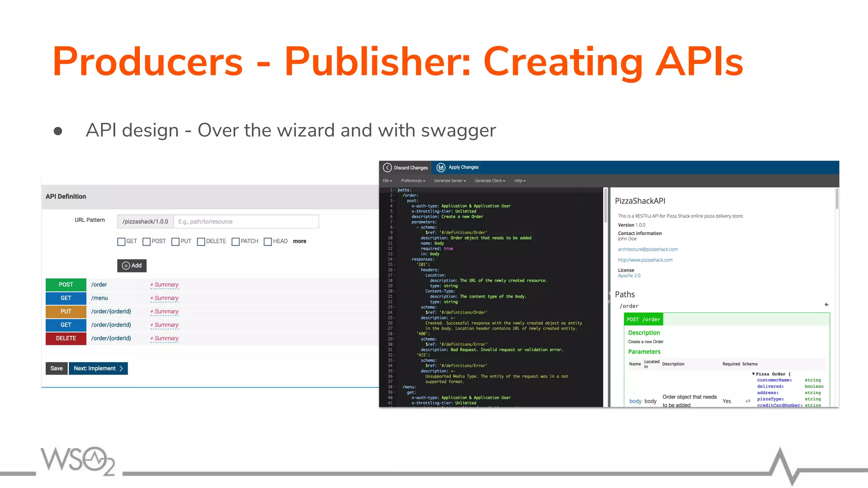
Task: Expand the DELETE /order/{orderId} row
Action: tap(212, 338)
